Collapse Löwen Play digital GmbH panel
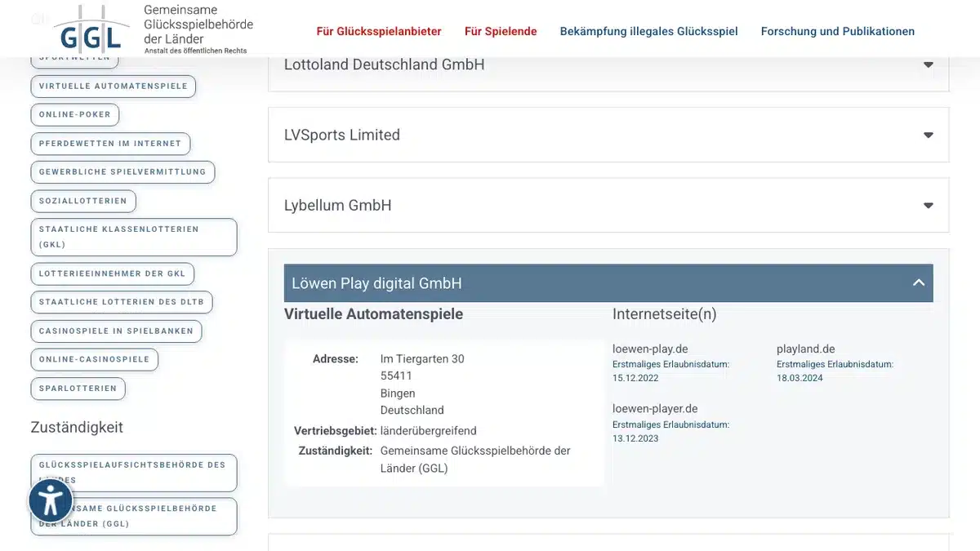980x551 pixels. (608, 283)
